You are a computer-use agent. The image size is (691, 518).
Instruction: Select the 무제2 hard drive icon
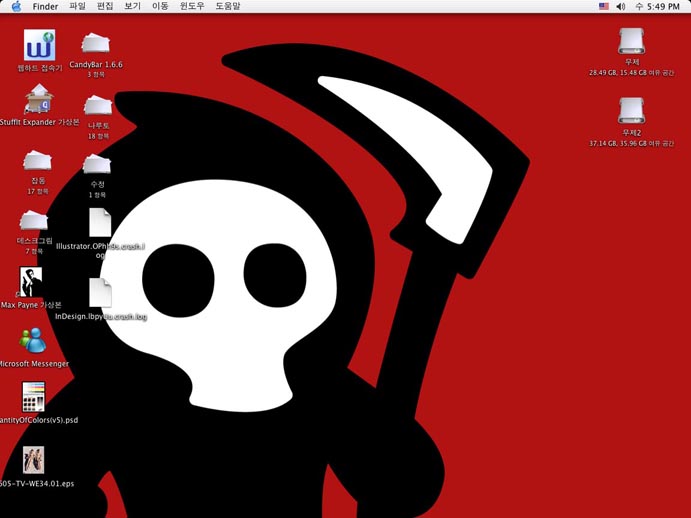tap(631, 111)
